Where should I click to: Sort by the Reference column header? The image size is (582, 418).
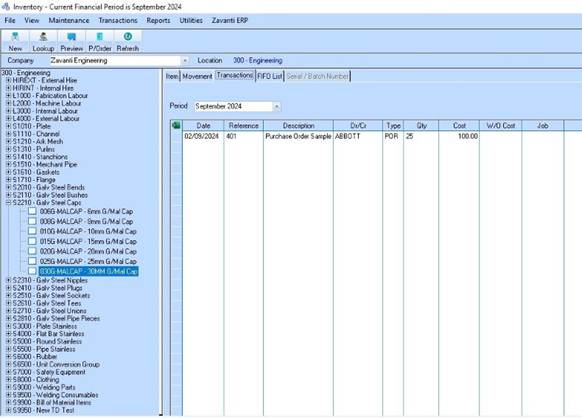point(243,125)
